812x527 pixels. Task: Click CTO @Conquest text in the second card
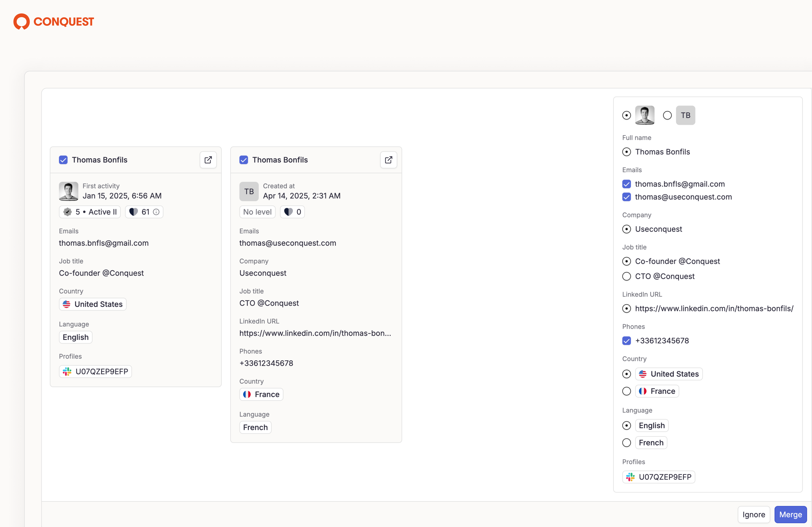[x=269, y=303]
